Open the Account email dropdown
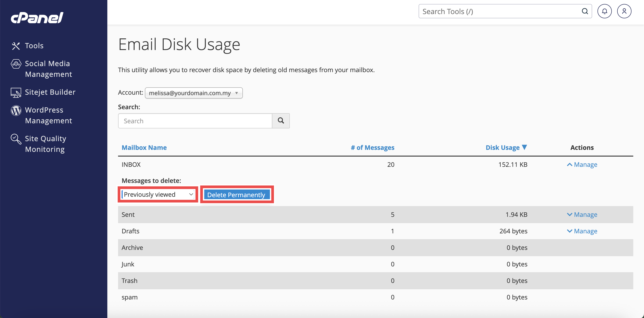Viewport: 644px width, 318px height. pos(193,93)
